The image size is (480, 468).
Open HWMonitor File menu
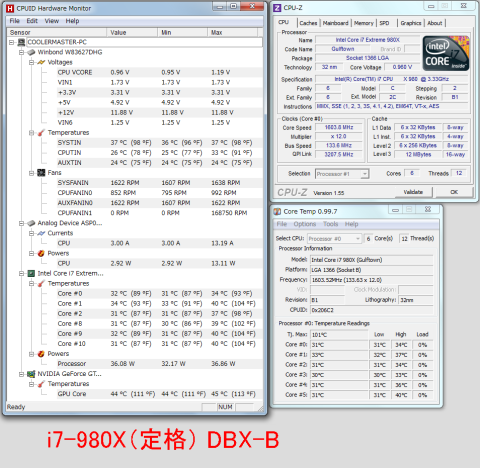[x=15, y=21]
